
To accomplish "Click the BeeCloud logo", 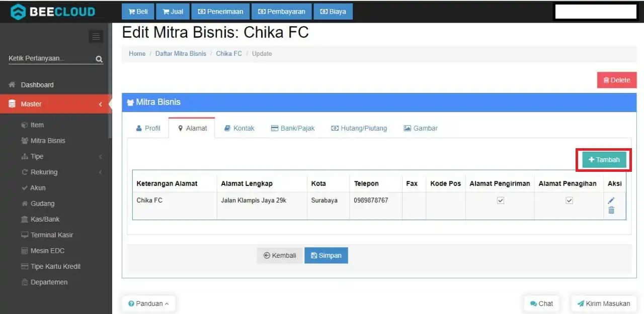I will [x=53, y=12].
